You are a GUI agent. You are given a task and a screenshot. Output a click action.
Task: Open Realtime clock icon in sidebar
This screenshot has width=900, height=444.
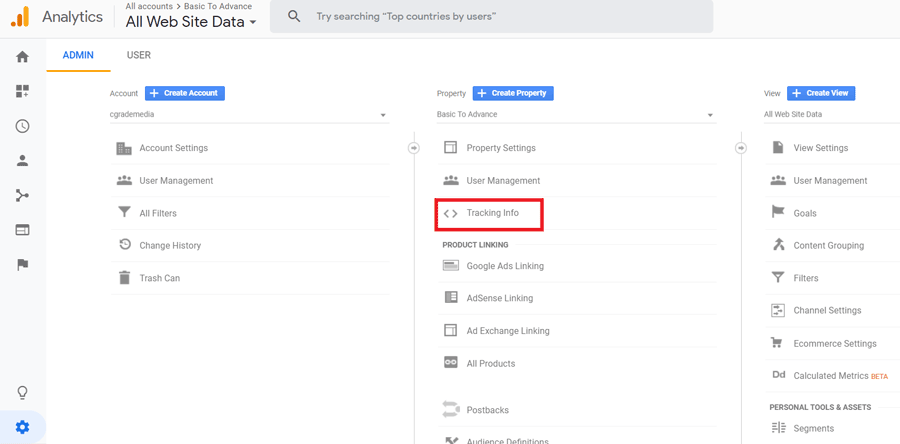coord(22,126)
